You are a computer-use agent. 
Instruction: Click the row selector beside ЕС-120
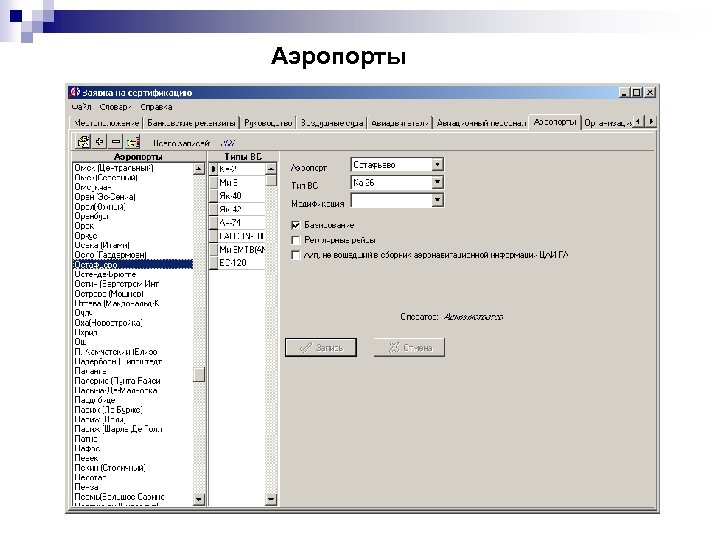[x=214, y=263]
